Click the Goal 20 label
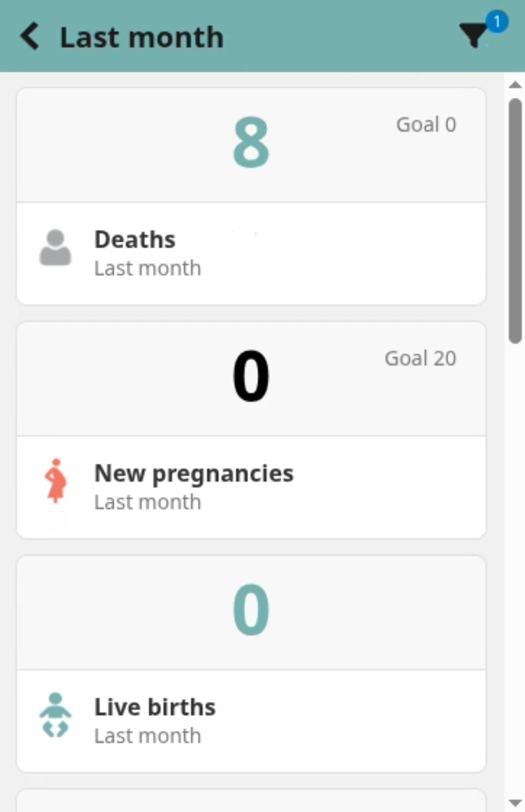525x812 pixels. tap(420, 358)
